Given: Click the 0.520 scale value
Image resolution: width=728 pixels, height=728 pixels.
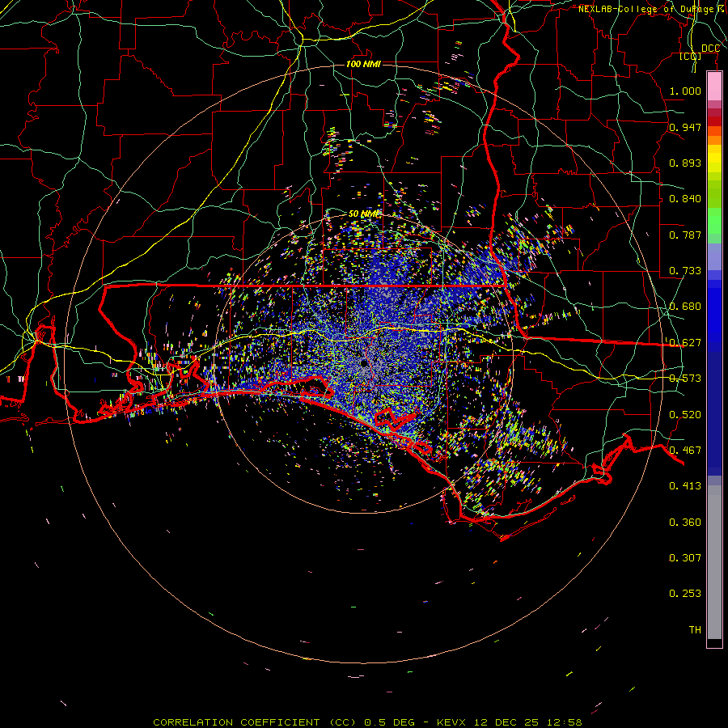Looking at the screenshot, I should 685,414.
